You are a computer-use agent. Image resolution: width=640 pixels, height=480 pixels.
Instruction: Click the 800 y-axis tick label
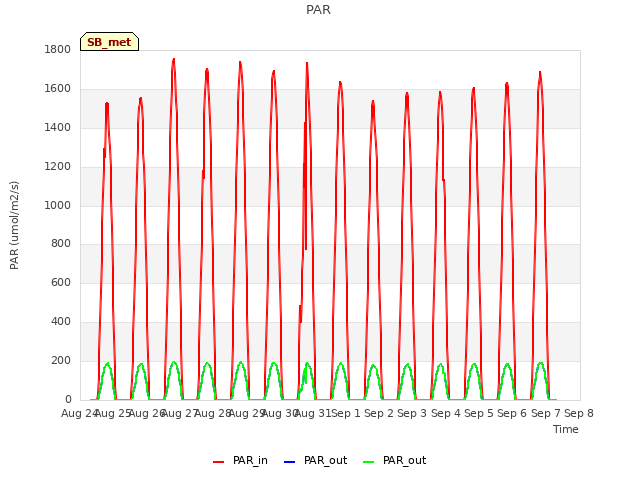pos(61,244)
